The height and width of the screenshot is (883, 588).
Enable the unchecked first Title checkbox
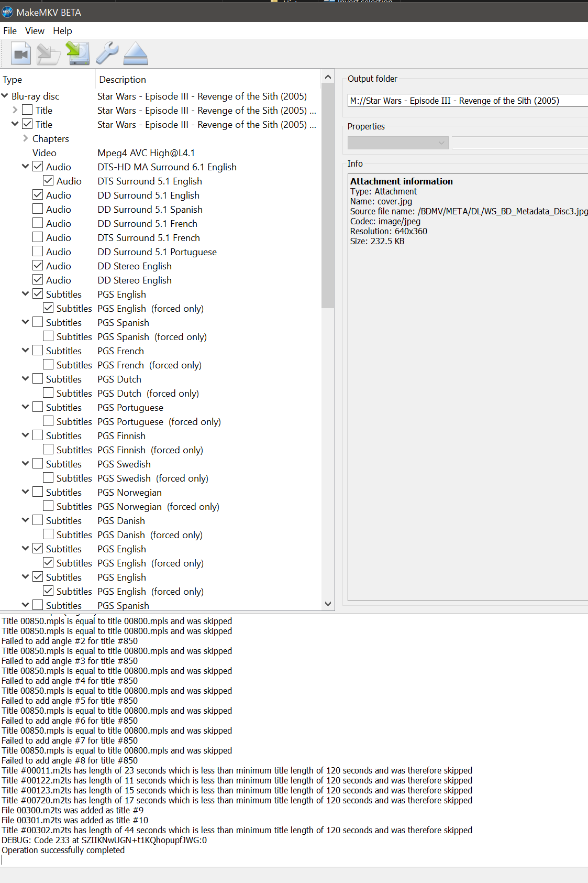tap(27, 110)
